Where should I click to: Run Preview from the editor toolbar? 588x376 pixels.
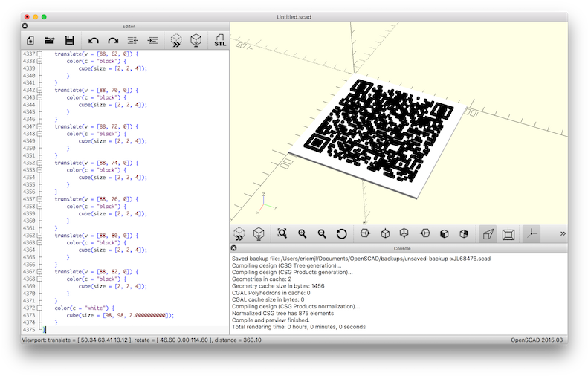coord(176,40)
